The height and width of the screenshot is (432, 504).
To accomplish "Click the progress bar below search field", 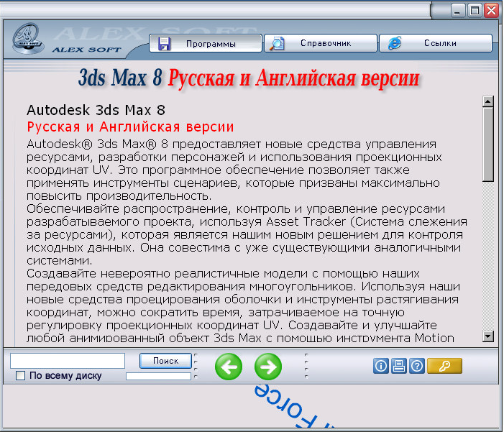I will [158, 376].
